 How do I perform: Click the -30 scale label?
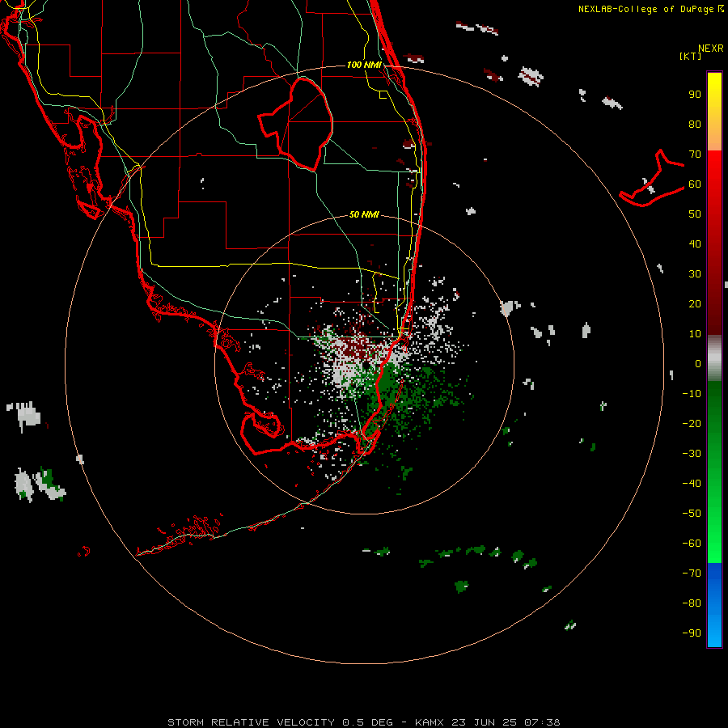click(692, 454)
